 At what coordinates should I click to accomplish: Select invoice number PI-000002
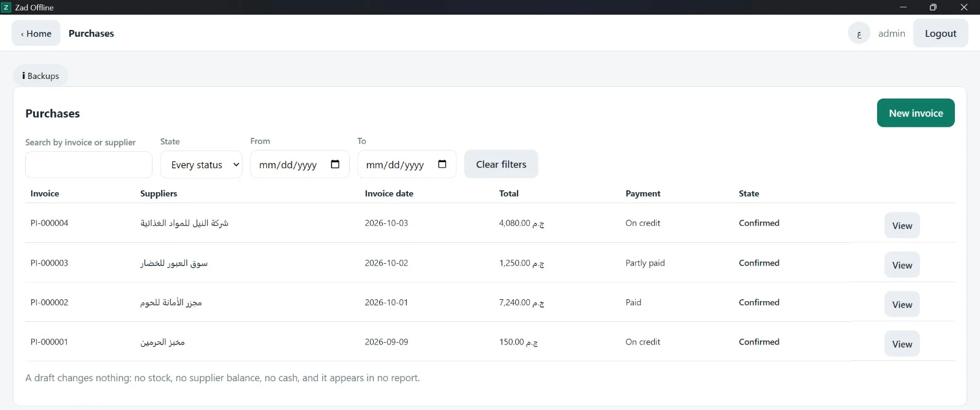pyautogui.click(x=50, y=302)
